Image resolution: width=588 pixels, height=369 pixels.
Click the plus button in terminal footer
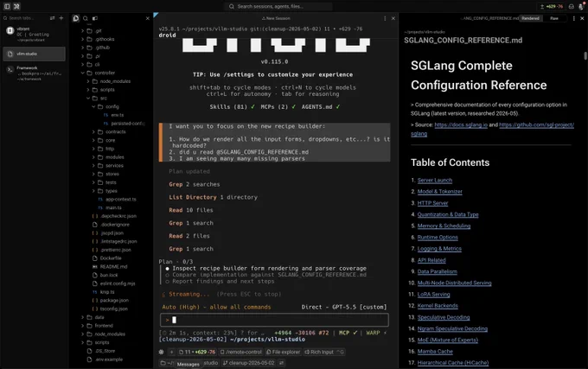(x=171, y=352)
